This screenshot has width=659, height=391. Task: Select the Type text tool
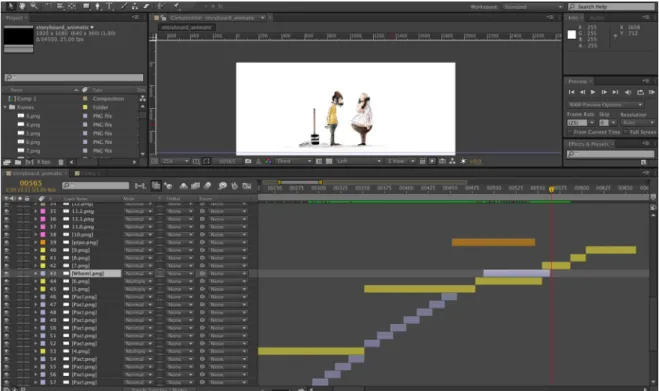click(109, 6)
